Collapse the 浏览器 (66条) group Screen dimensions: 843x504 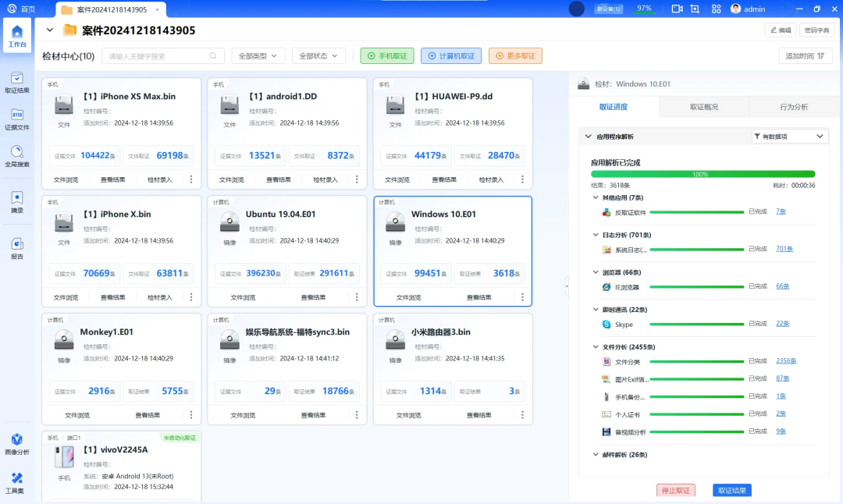pos(596,272)
